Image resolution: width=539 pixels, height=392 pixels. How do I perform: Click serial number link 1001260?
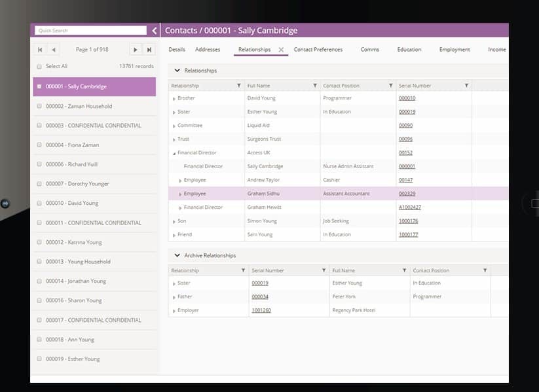pos(261,310)
